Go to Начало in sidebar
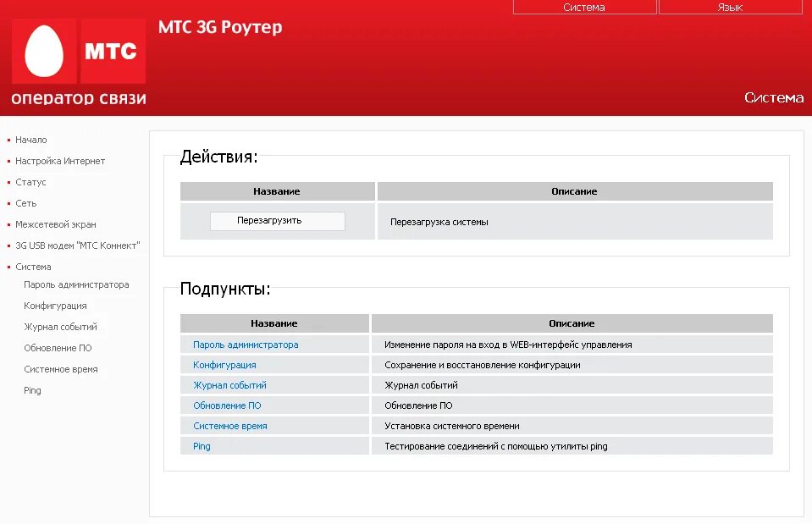This screenshot has width=812, height=524. click(x=31, y=140)
